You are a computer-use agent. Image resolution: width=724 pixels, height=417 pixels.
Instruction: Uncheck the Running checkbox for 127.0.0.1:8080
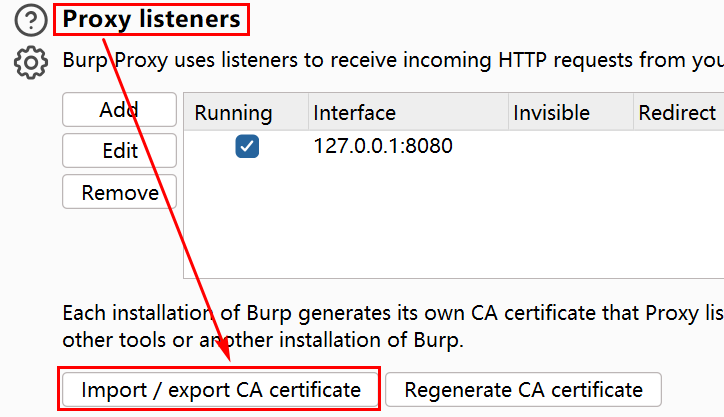[247, 146]
